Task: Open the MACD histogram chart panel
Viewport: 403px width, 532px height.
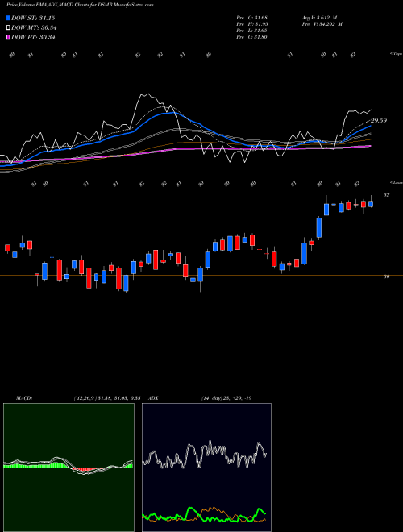Action: pyautogui.click(x=69, y=468)
